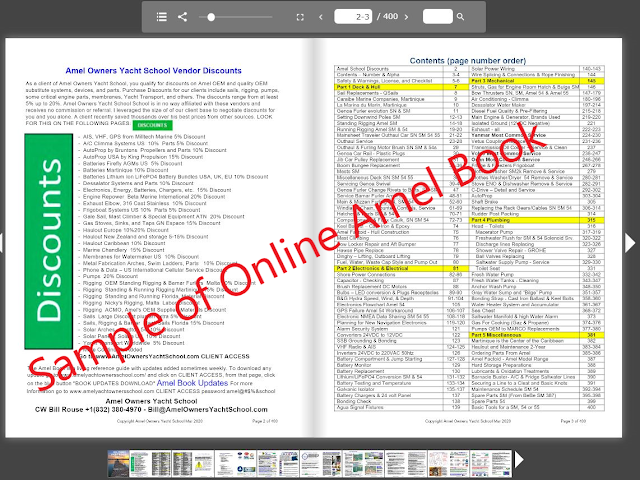Click Amel School Discounts contents entry
Screen dimensions: 640x480
pyautogui.click(x=363, y=69)
